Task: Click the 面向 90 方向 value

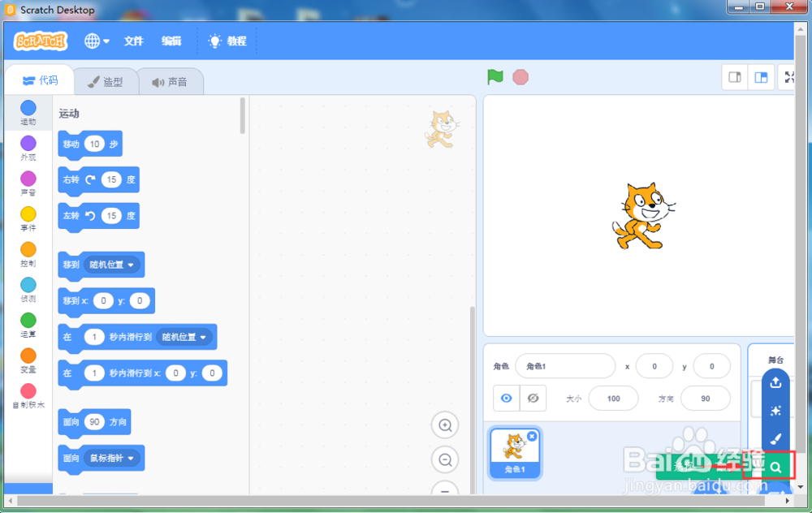Action: tap(94, 422)
